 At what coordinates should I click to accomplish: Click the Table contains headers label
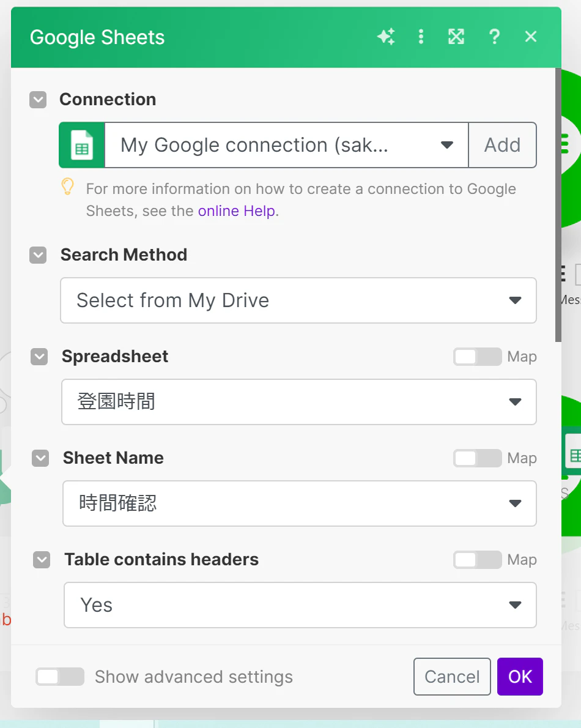tap(161, 560)
